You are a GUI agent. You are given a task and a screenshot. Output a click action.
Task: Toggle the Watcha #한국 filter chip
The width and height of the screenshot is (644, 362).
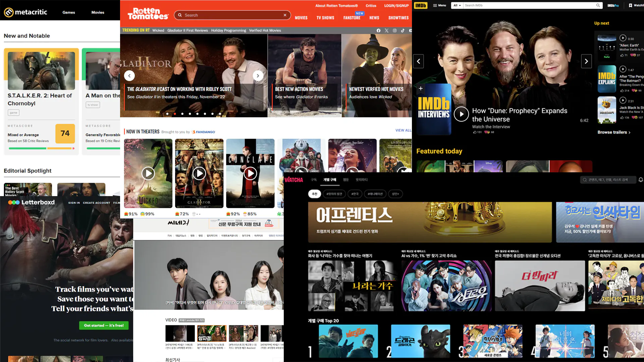tap(355, 194)
